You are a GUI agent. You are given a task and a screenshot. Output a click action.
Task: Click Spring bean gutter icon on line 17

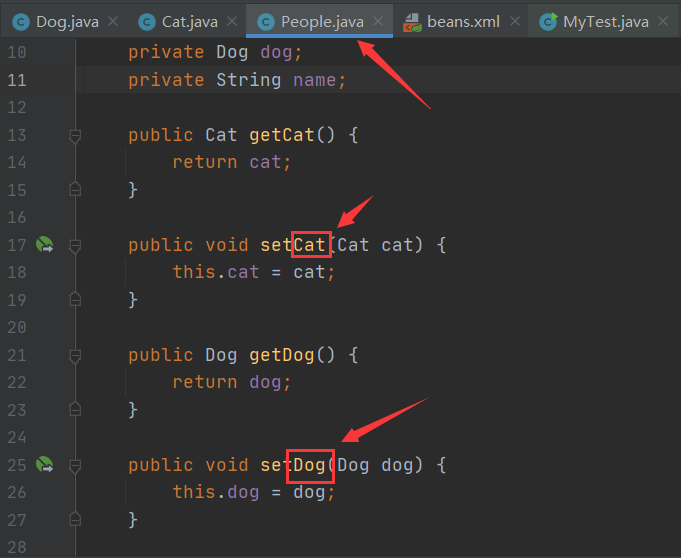pyautogui.click(x=45, y=244)
